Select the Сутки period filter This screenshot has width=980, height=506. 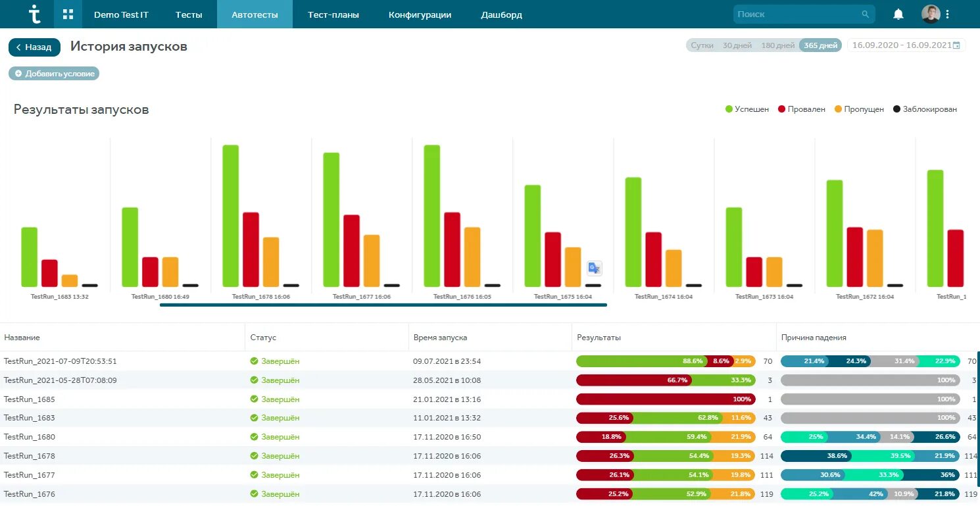702,45
